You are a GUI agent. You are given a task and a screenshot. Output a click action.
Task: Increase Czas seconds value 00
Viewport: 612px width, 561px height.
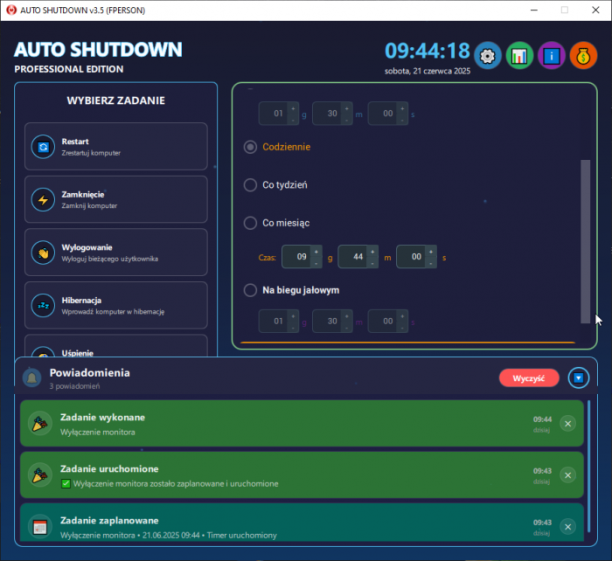pos(431,252)
